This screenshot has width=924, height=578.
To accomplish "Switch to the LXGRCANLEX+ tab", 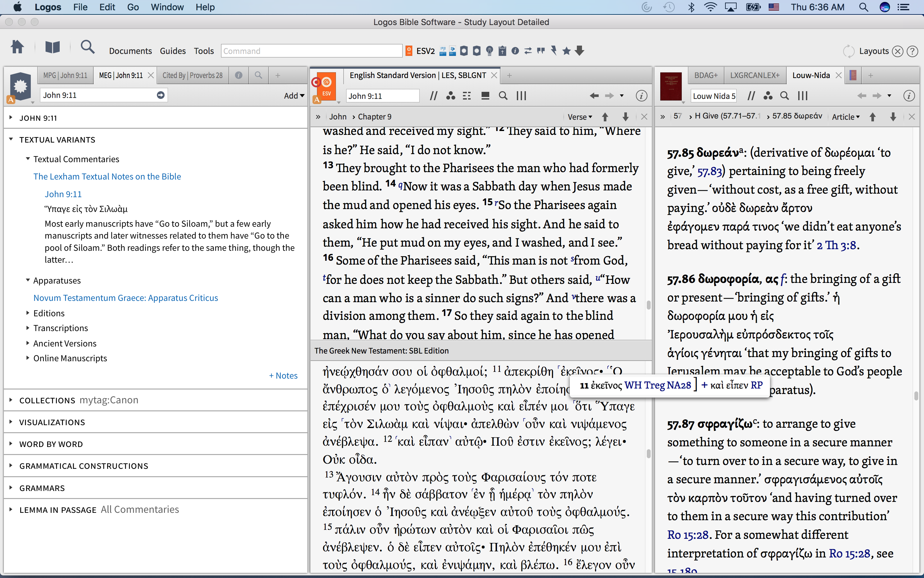I will click(755, 75).
